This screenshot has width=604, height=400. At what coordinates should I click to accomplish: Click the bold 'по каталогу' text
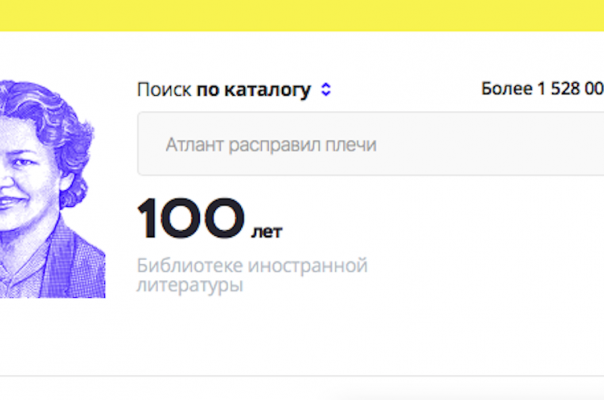coord(254,91)
